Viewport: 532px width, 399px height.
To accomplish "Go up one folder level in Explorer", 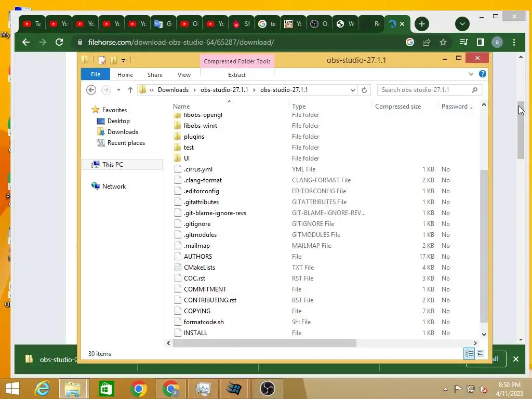I will pos(130,90).
